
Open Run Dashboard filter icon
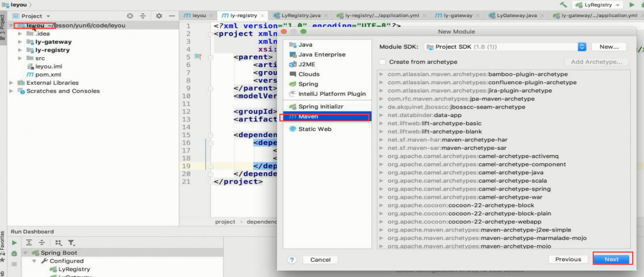71,243
